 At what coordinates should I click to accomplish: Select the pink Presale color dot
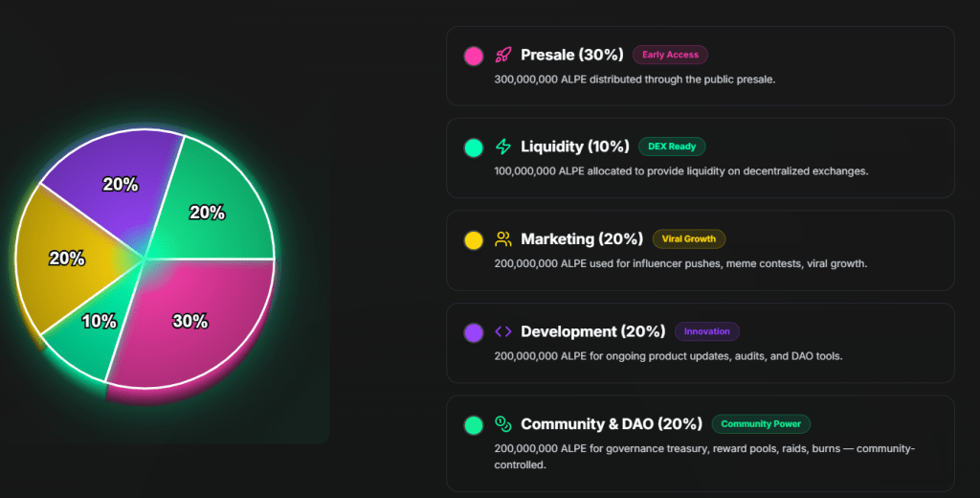473,57
